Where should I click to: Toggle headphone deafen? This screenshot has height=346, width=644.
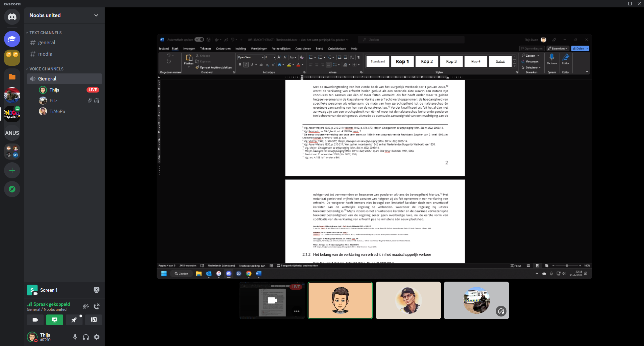pyautogui.click(x=86, y=337)
